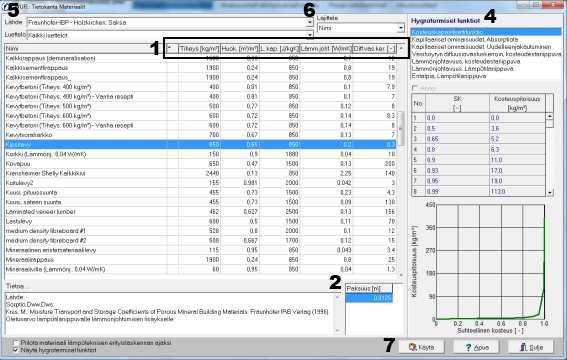567x360 pixels.
Task: Open the Luettelo catalog dropdown
Action: point(310,35)
